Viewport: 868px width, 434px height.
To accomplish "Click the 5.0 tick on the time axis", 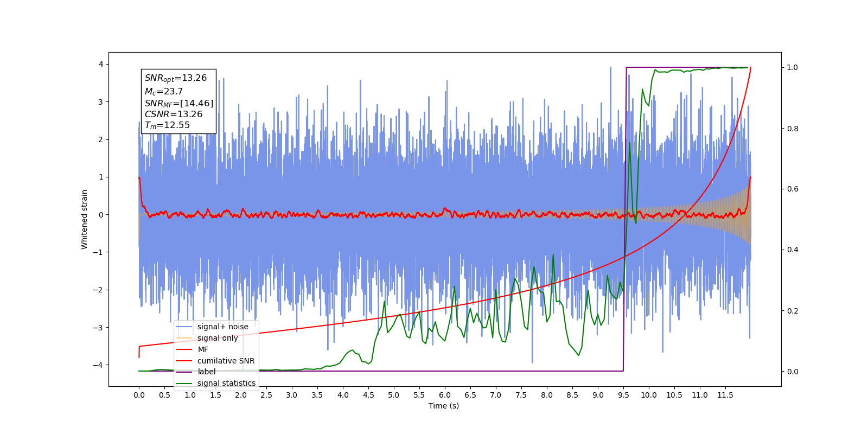I will click(x=394, y=395).
